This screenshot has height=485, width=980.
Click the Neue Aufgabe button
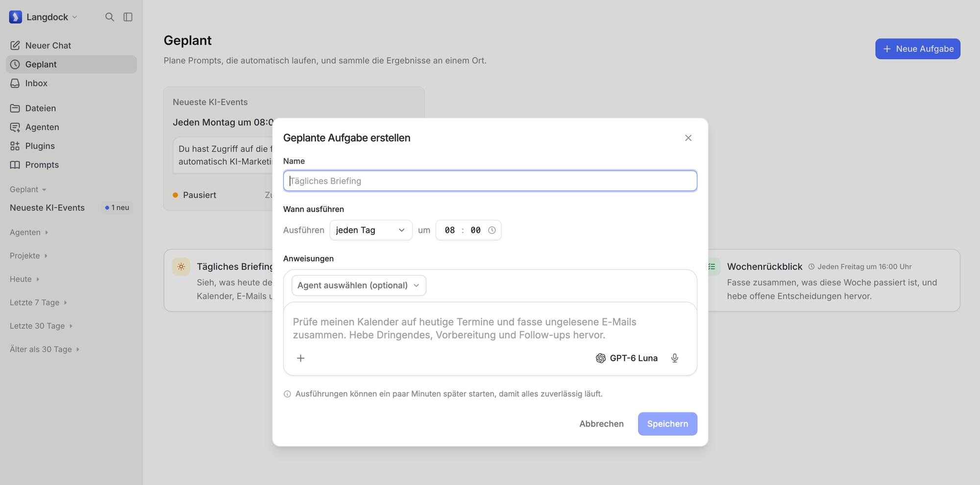(x=918, y=49)
